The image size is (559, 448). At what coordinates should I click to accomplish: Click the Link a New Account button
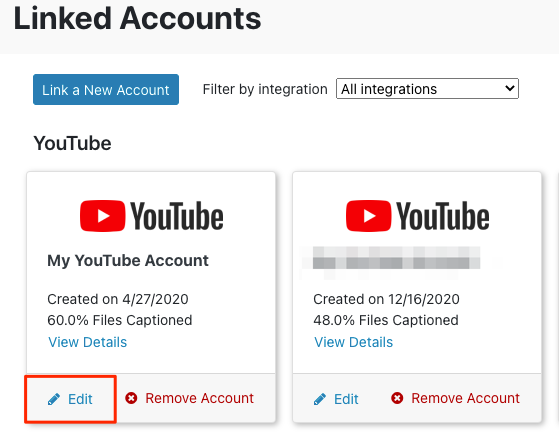(106, 89)
